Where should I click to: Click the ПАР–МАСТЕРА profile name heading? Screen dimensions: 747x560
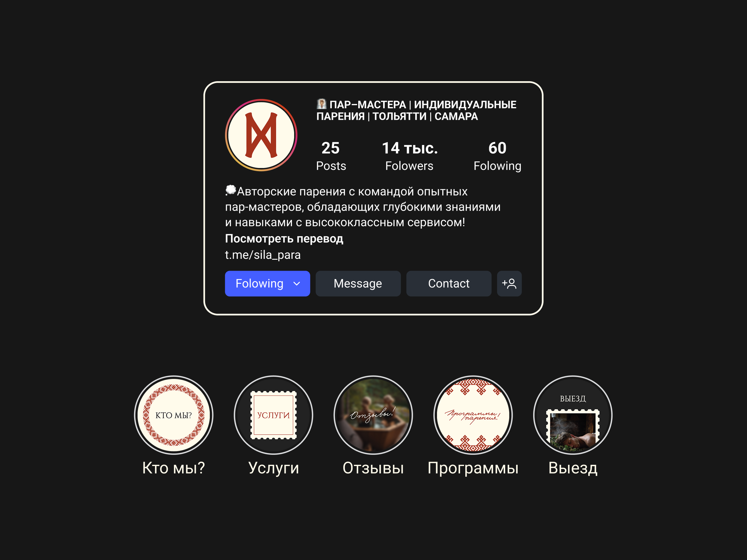tap(416, 110)
